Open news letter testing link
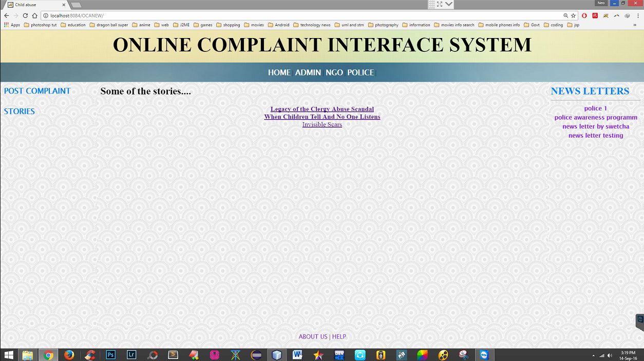 [596, 136]
